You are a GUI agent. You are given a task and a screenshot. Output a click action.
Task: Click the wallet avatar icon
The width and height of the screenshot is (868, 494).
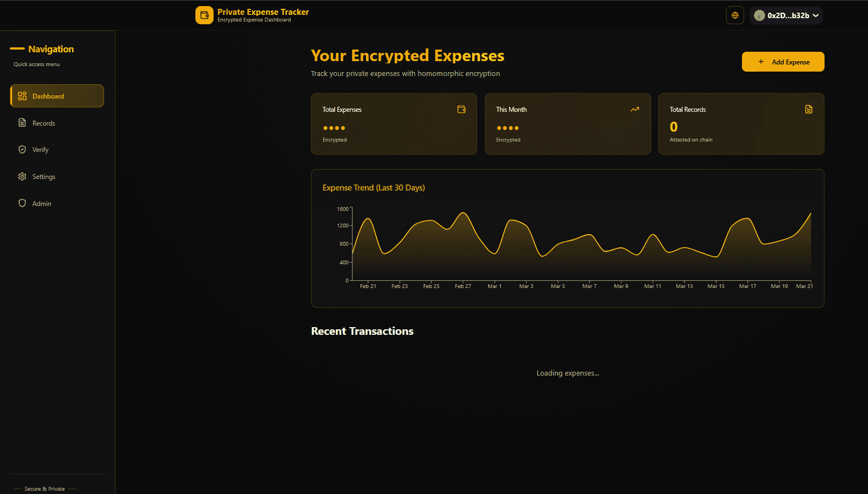point(760,15)
